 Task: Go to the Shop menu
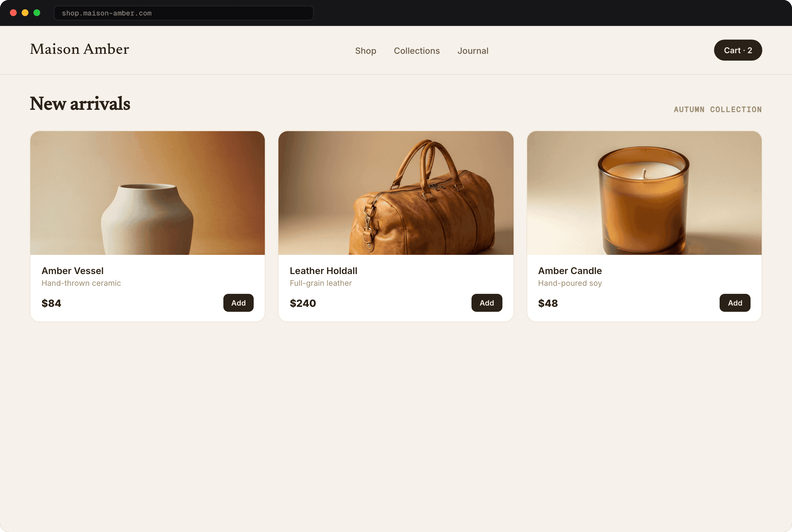point(365,50)
